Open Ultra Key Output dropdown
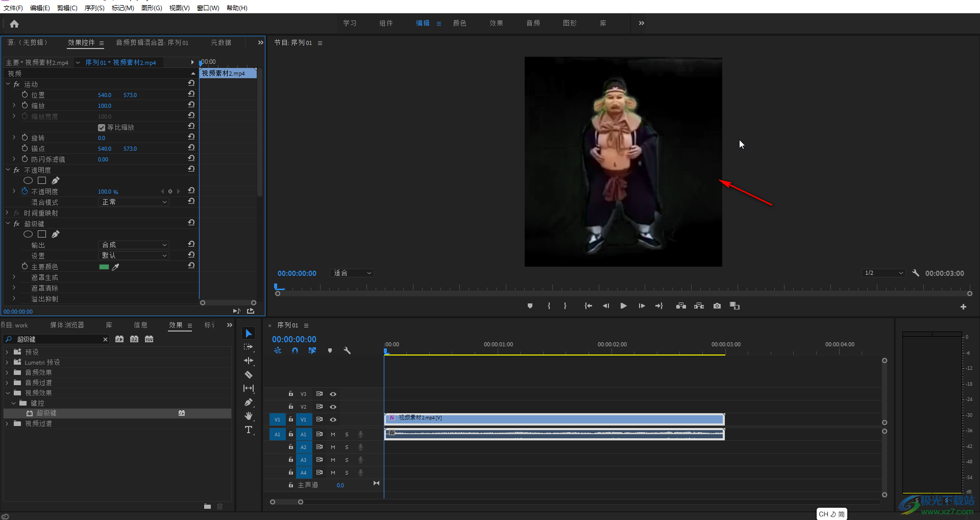Image resolution: width=980 pixels, height=520 pixels. [133, 245]
